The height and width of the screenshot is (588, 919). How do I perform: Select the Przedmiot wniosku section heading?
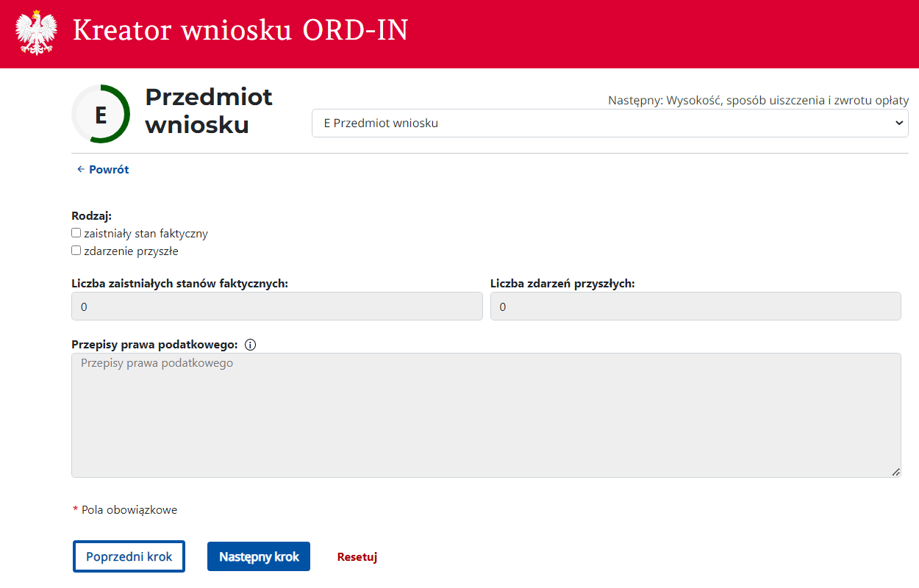209,111
